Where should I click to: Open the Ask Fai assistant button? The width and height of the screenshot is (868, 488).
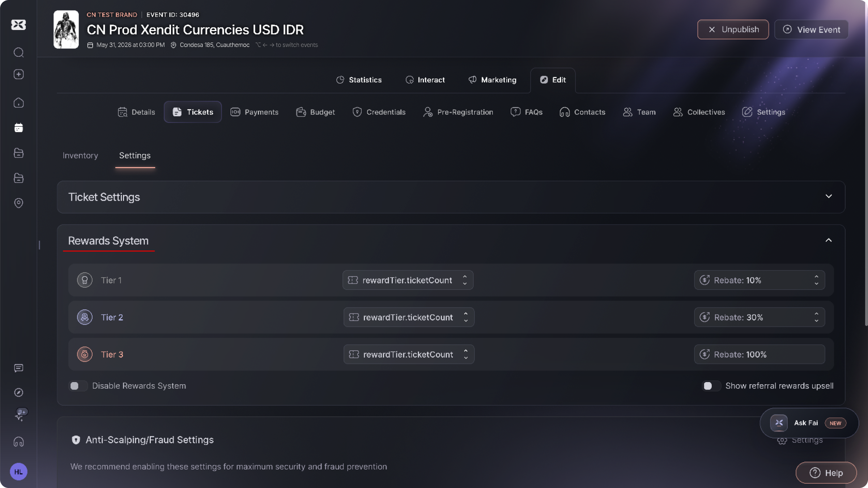[809, 423]
